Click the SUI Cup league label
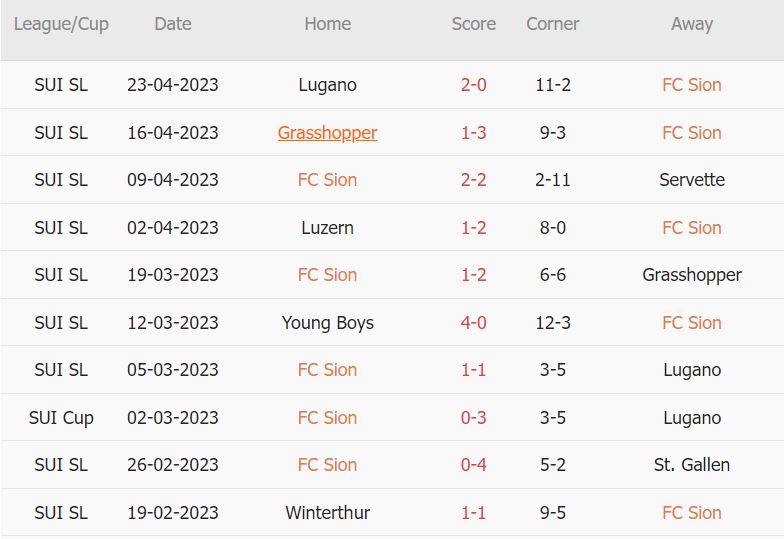The image size is (784, 539). coord(61,418)
